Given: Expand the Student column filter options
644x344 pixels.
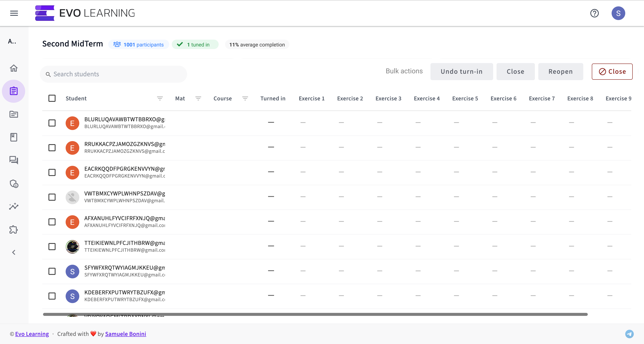Looking at the screenshot, I should click(x=160, y=98).
